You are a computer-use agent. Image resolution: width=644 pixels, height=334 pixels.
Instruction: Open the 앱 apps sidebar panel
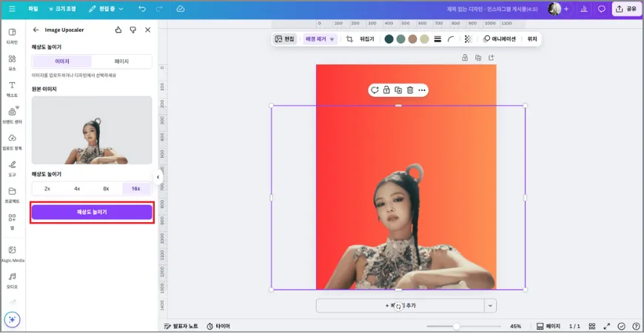[13, 221]
